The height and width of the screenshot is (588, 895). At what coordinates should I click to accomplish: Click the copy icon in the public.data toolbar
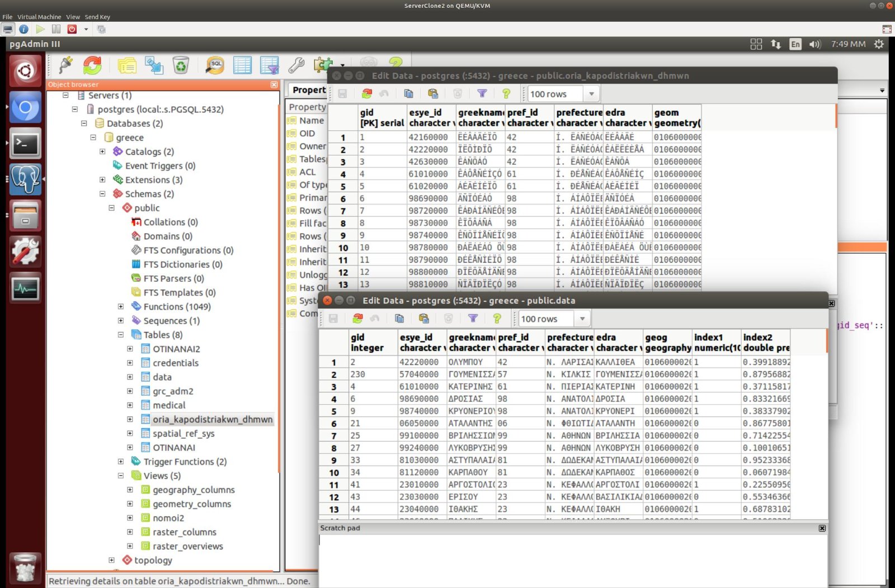(x=399, y=319)
